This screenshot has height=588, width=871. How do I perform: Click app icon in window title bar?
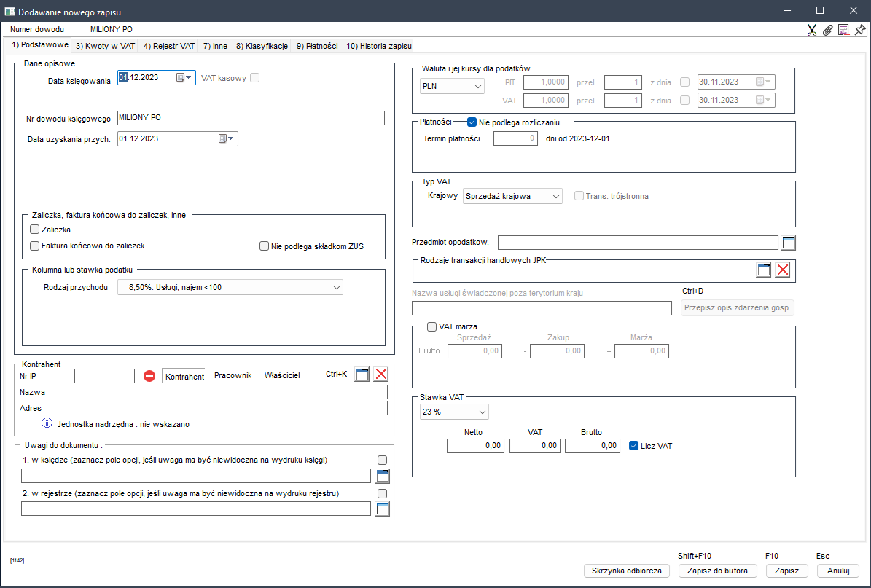pos(9,12)
